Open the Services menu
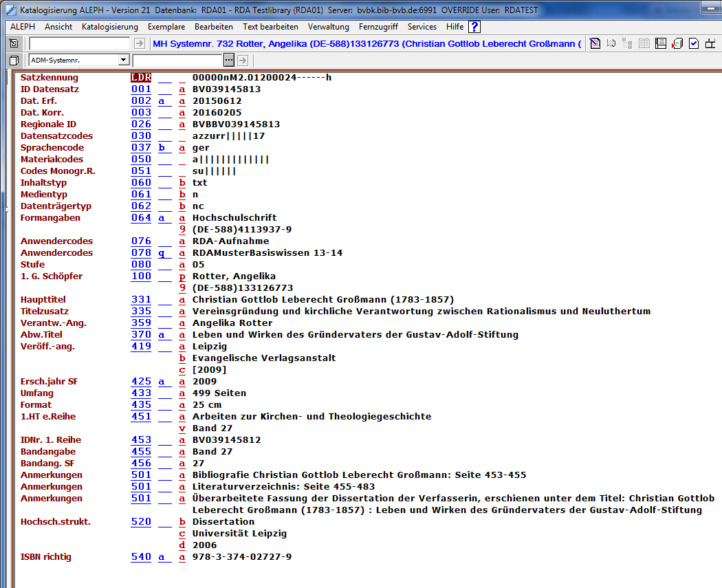The width and height of the screenshot is (722, 588). click(422, 27)
